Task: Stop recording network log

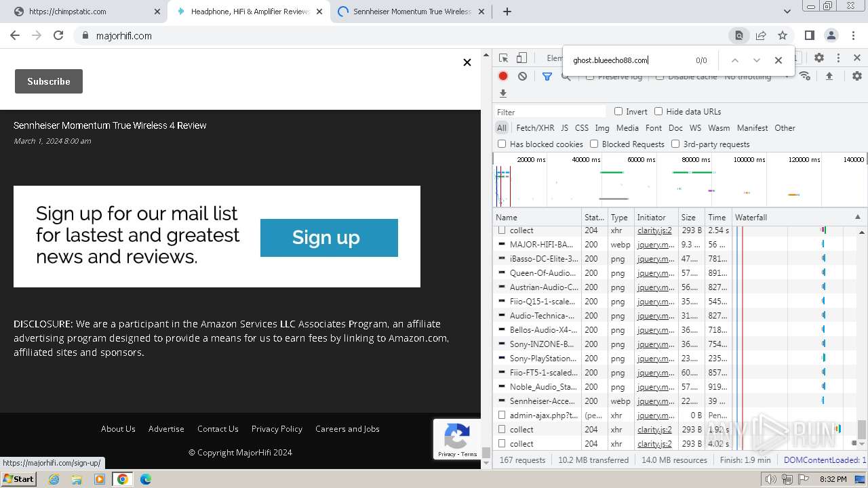Action: click(x=503, y=76)
